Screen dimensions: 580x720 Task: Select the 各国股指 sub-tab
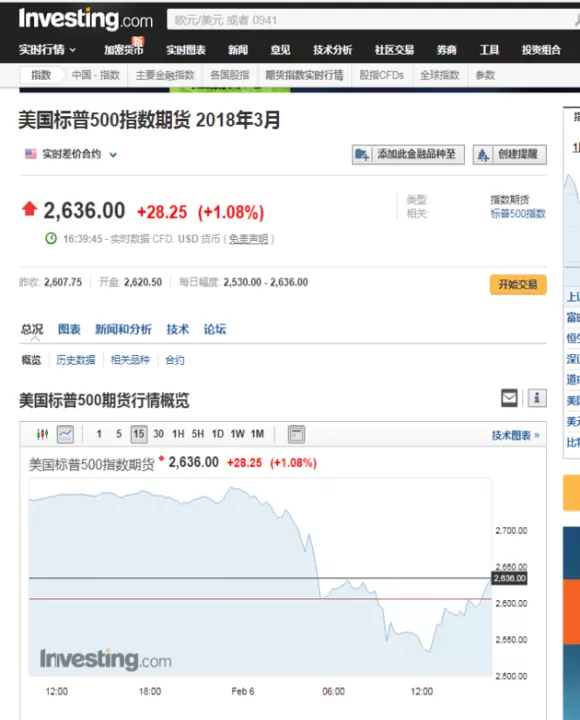230,75
